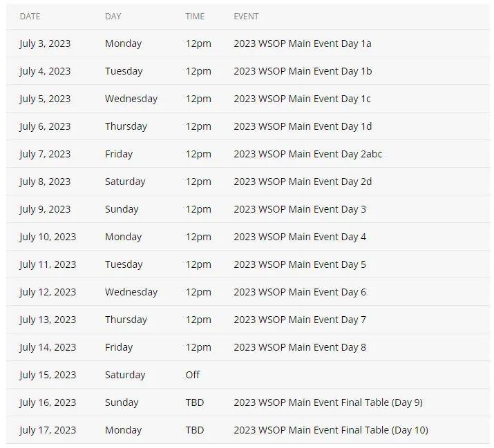Click 2023 WSOP Main Event Day 4
The image size is (494, 448).
tap(300, 237)
